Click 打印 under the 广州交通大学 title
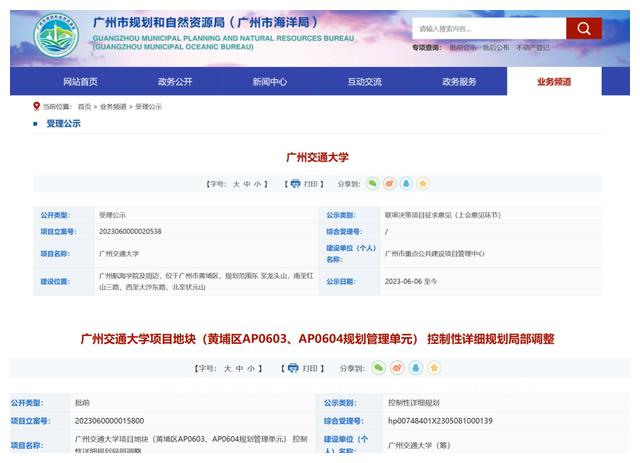 coord(311,184)
